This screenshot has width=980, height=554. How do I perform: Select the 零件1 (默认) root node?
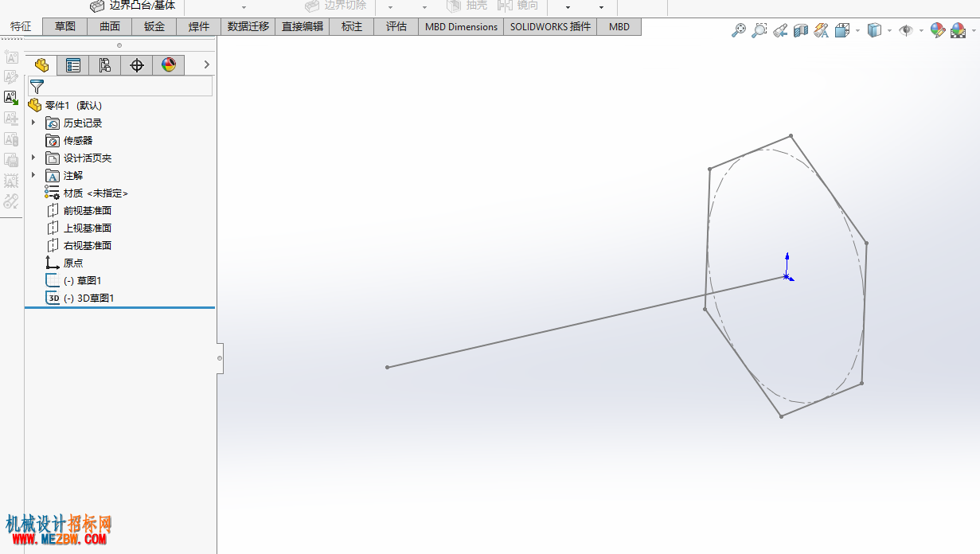(65, 105)
